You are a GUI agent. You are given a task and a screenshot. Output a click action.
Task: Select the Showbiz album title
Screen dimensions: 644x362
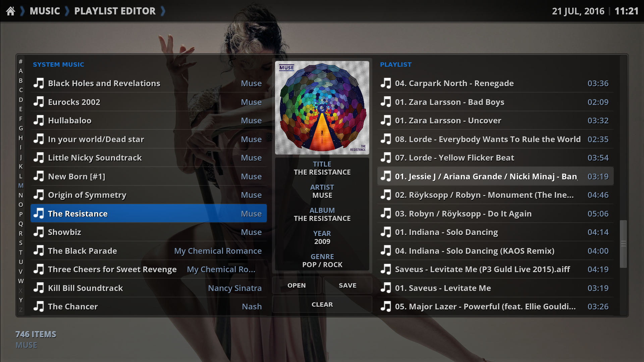64,232
